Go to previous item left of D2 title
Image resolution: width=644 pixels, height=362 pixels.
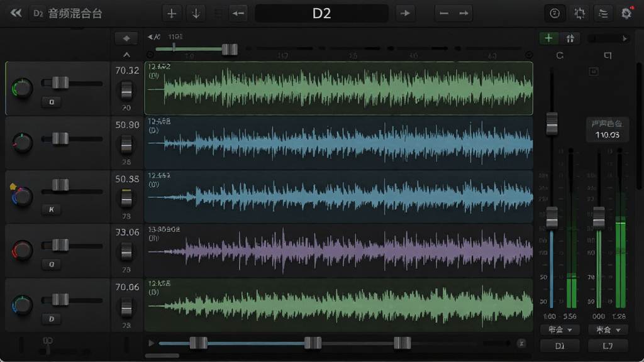tap(238, 14)
